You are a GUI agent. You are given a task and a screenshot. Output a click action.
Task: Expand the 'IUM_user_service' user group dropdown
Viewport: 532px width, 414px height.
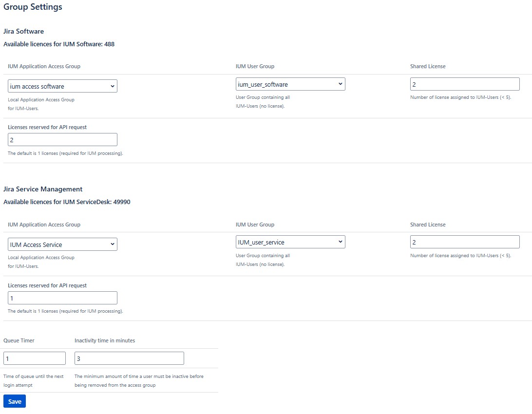click(x=290, y=242)
